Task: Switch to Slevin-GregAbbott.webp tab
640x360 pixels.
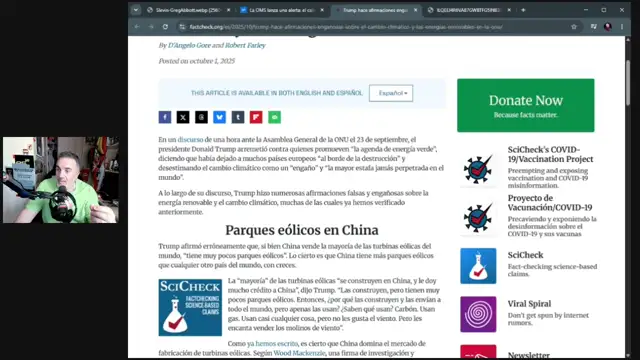Action: (188, 10)
